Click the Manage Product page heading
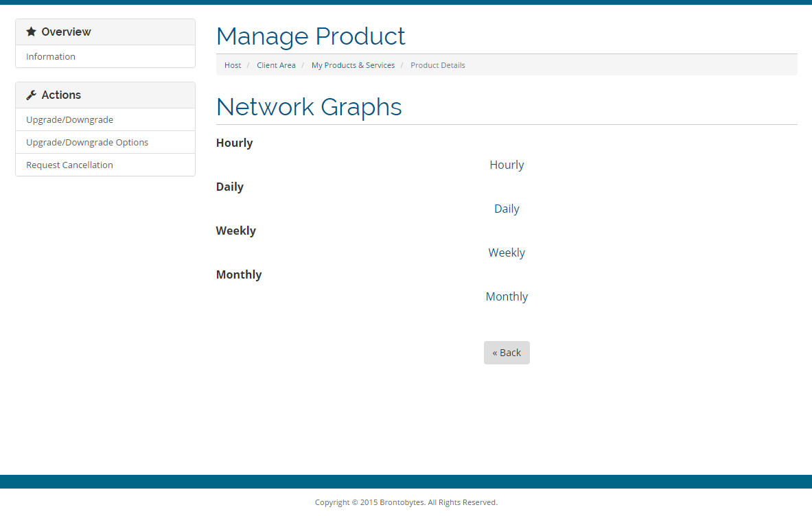The width and height of the screenshot is (812, 516). pyautogui.click(x=310, y=36)
